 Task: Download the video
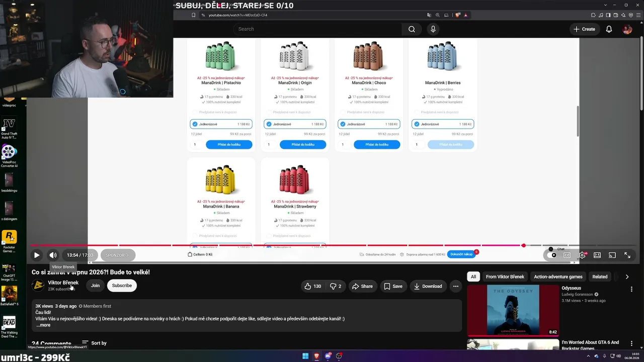coord(428,286)
